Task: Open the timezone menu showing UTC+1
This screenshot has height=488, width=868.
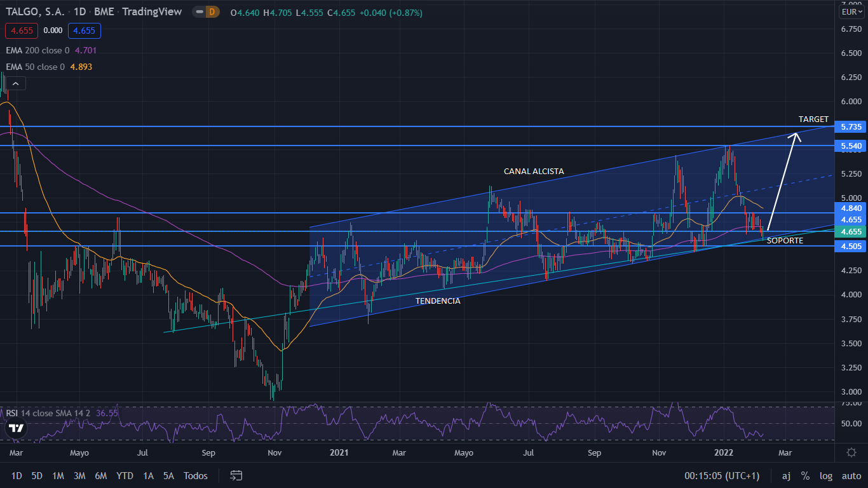Action: click(722, 475)
